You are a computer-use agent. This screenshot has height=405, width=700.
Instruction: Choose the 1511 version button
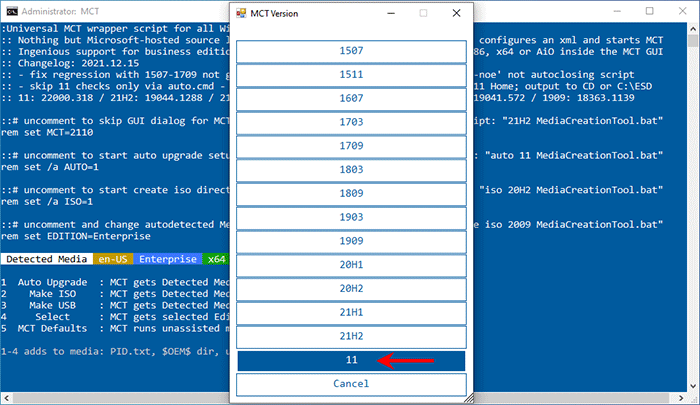point(351,75)
